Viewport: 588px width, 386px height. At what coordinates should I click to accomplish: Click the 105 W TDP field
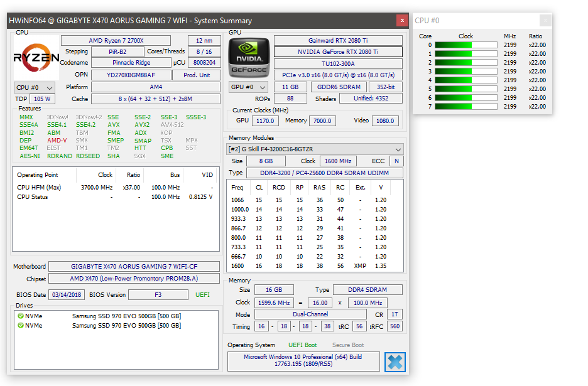pos(42,99)
